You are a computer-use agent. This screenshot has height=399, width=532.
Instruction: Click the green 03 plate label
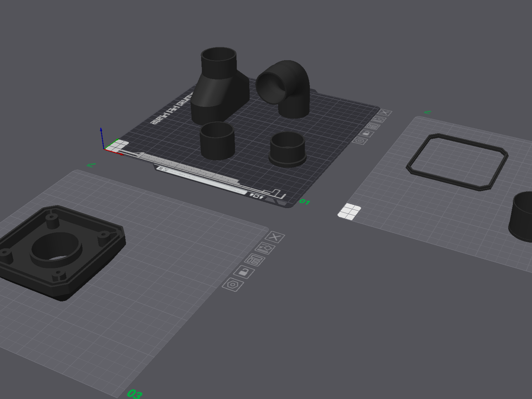tap(135, 394)
